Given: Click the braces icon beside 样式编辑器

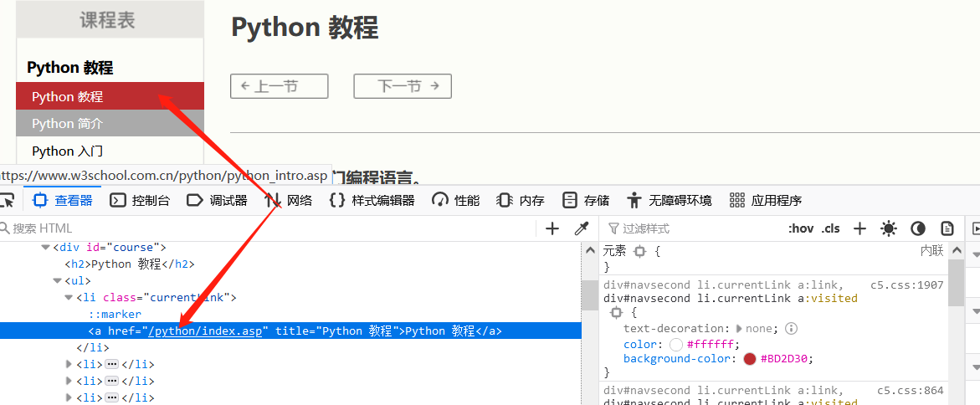Looking at the screenshot, I should tap(337, 201).
